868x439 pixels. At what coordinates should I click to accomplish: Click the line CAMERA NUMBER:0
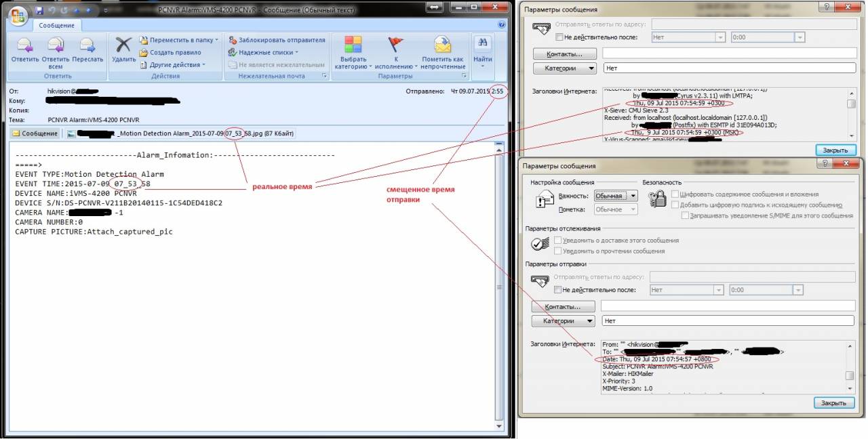pyautogui.click(x=49, y=222)
